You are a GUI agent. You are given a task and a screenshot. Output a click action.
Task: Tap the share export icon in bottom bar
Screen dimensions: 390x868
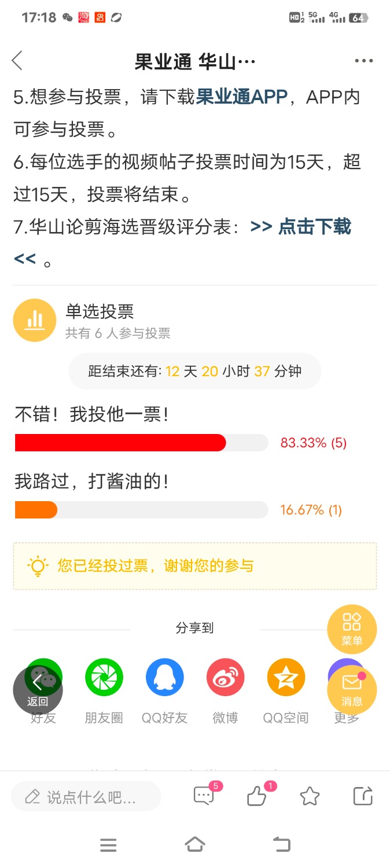click(363, 797)
